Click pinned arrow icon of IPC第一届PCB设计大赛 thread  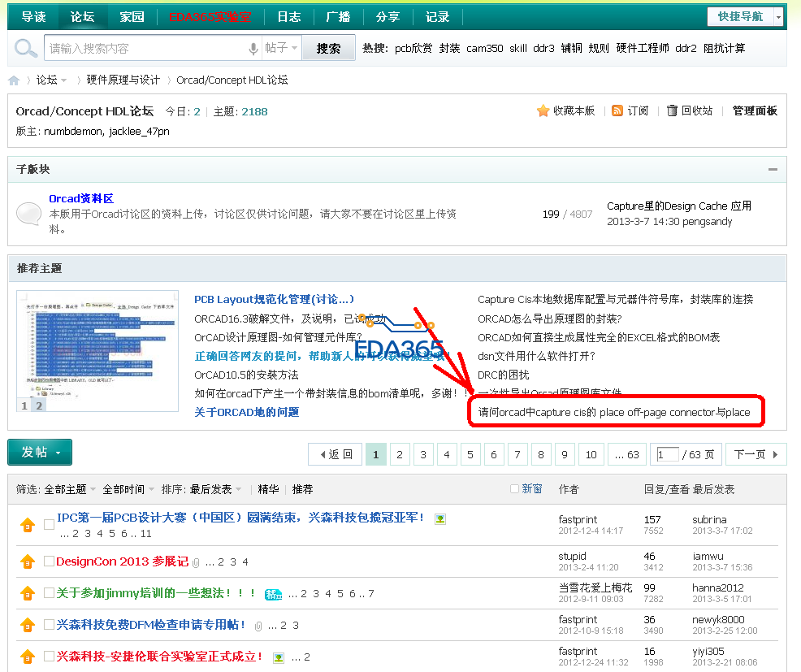pyautogui.click(x=28, y=525)
